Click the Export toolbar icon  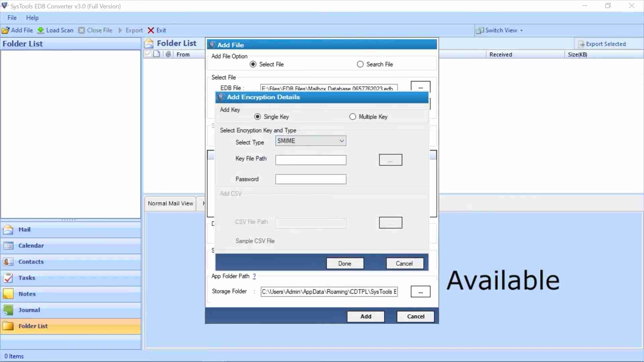tap(131, 30)
